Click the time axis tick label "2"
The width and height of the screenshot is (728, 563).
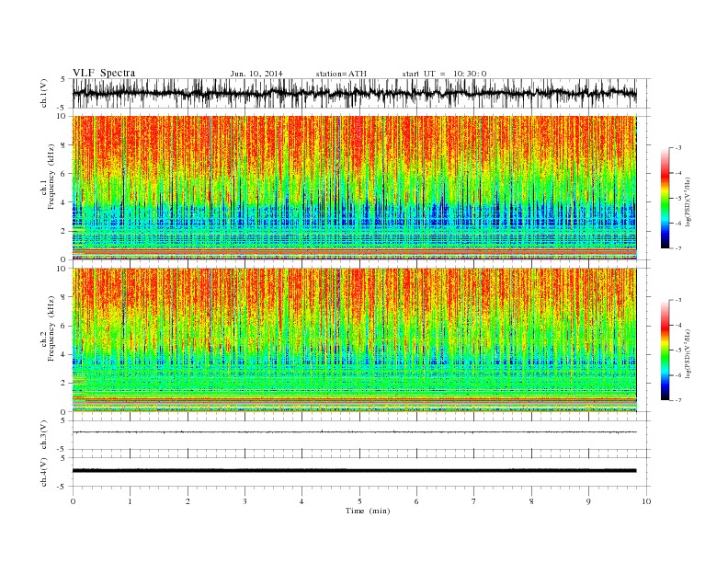tap(188, 501)
